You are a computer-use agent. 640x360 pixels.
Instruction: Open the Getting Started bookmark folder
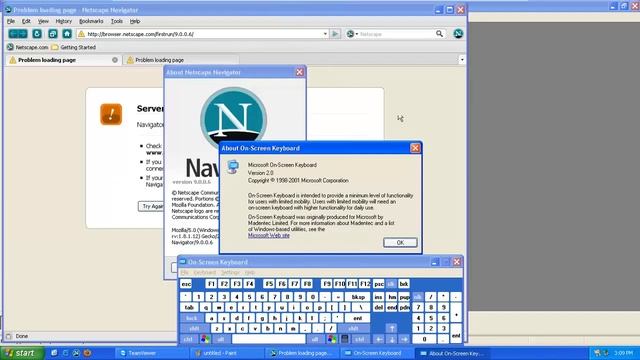pyautogui.click(x=73, y=47)
